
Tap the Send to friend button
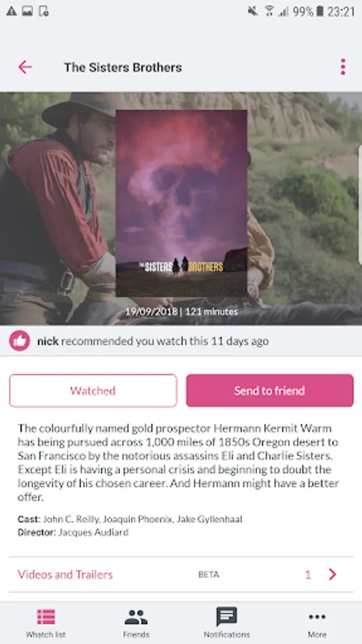270,391
